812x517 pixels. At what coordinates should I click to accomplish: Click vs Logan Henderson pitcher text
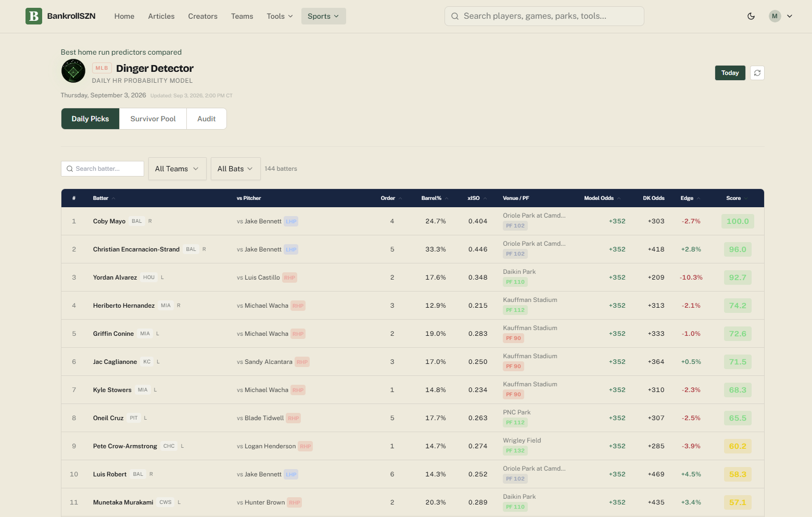point(266,446)
